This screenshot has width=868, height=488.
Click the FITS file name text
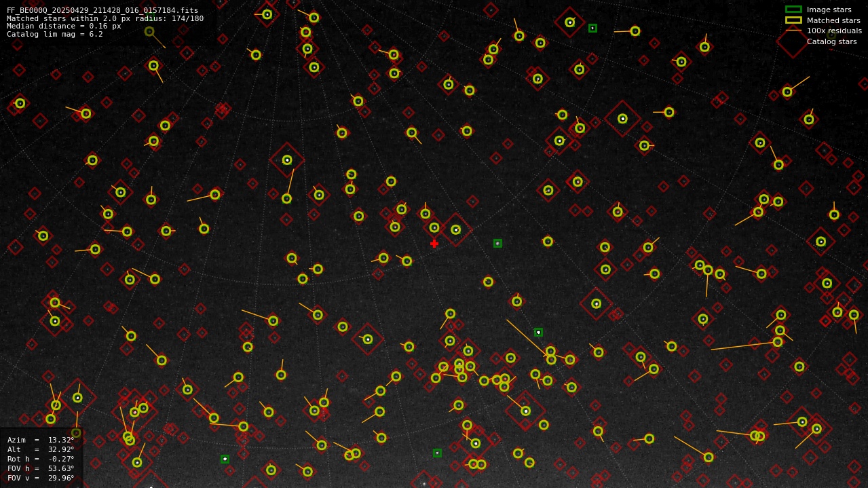(x=102, y=11)
